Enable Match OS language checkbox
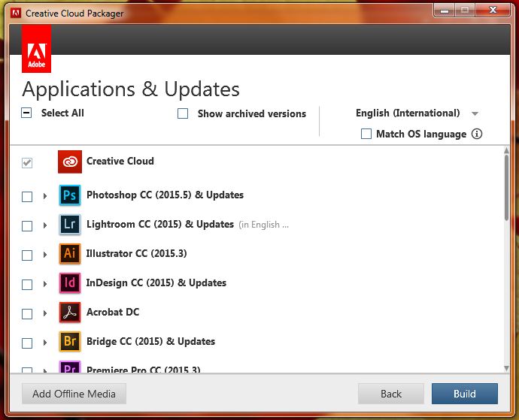519x420 pixels. [x=366, y=134]
